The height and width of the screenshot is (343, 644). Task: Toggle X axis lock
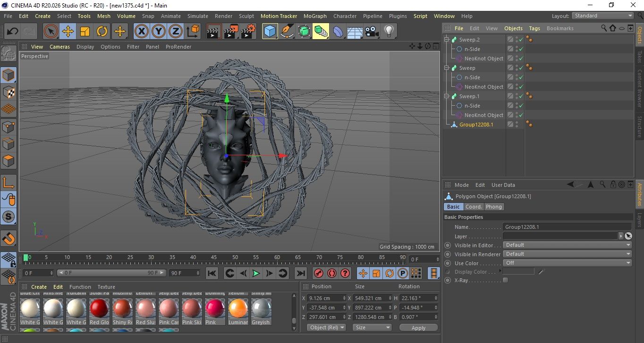pyautogui.click(x=141, y=32)
